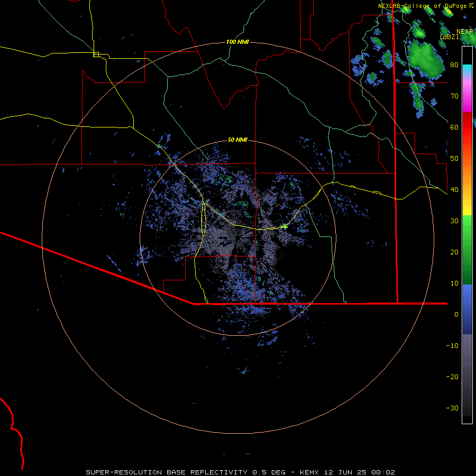This screenshot has height=476, width=476.
Task: Click the -30 value on dBZ scale
Action: [452, 408]
